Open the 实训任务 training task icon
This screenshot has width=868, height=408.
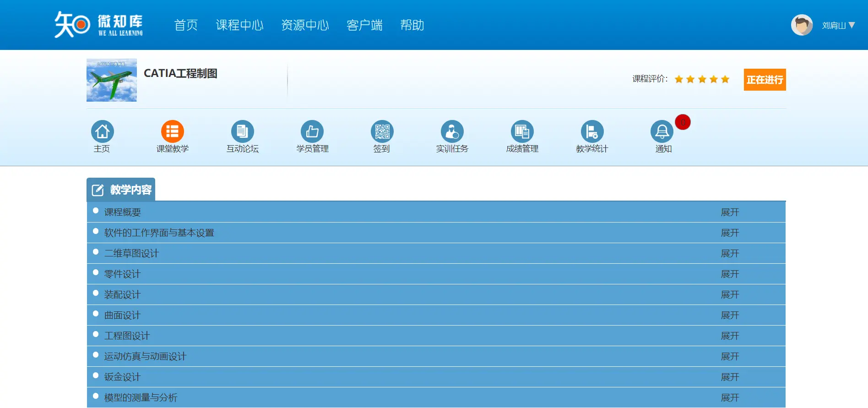(x=452, y=132)
